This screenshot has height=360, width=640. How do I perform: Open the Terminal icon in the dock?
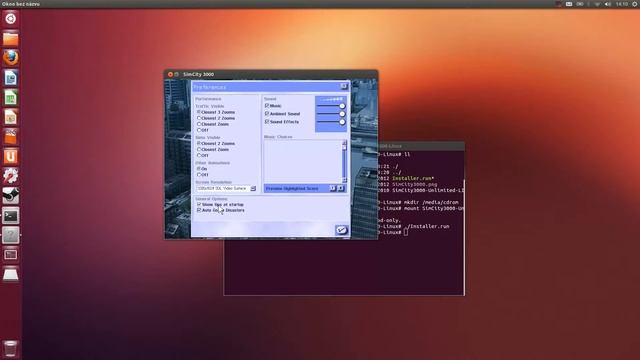(11, 216)
